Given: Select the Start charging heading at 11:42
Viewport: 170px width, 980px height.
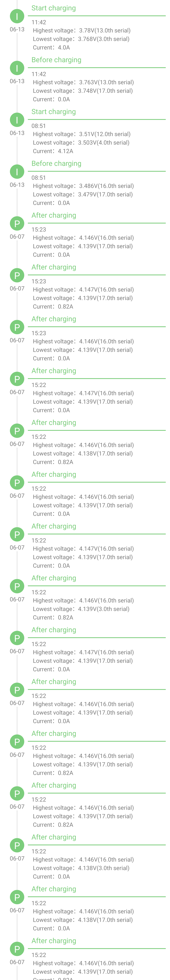Looking at the screenshot, I should click(54, 8).
